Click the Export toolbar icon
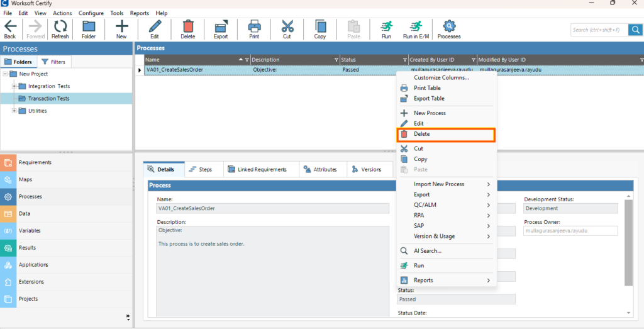The image size is (644, 329). (221, 30)
